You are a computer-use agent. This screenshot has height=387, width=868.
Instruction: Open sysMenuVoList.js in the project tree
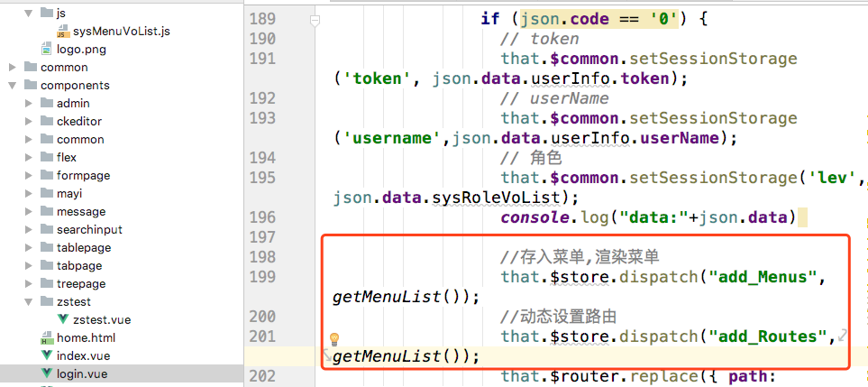point(122,32)
